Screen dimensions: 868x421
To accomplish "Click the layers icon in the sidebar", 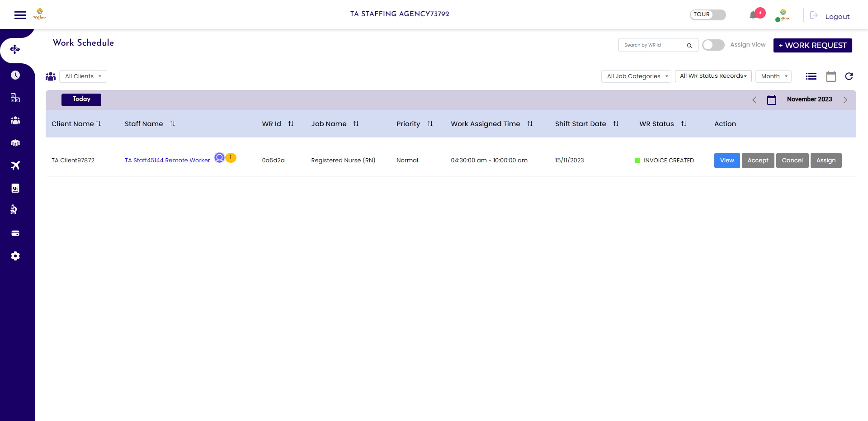I will (15, 142).
